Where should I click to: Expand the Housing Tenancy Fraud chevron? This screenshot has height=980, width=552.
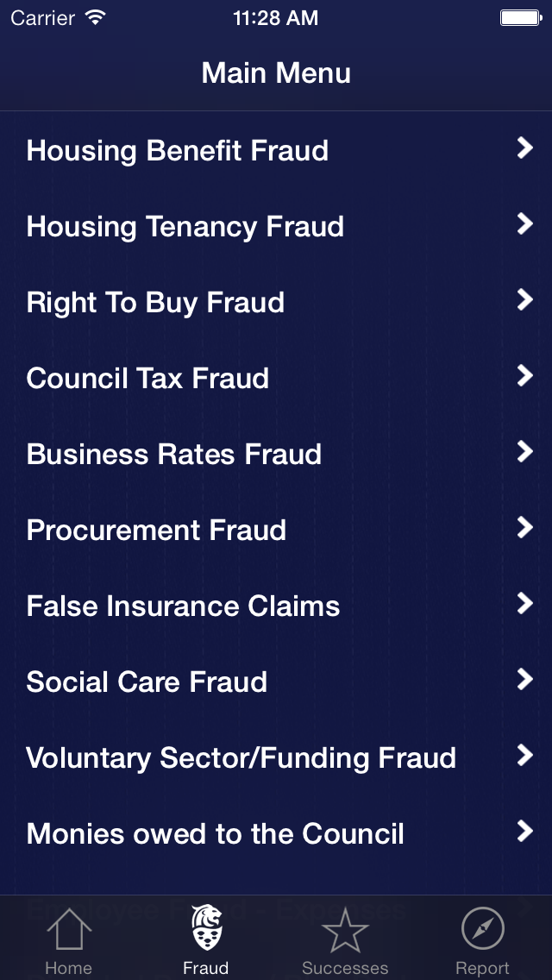coord(524,225)
